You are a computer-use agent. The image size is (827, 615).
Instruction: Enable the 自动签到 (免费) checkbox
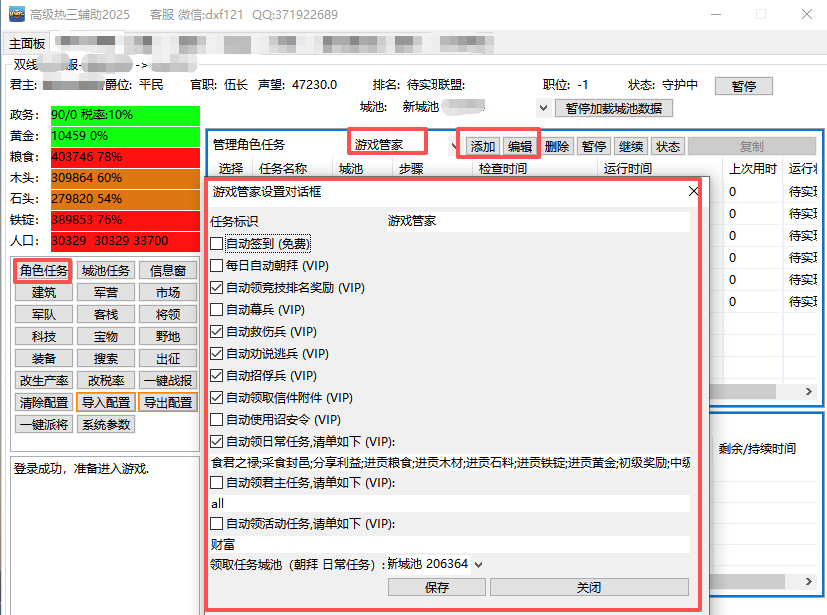click(217, 244)
